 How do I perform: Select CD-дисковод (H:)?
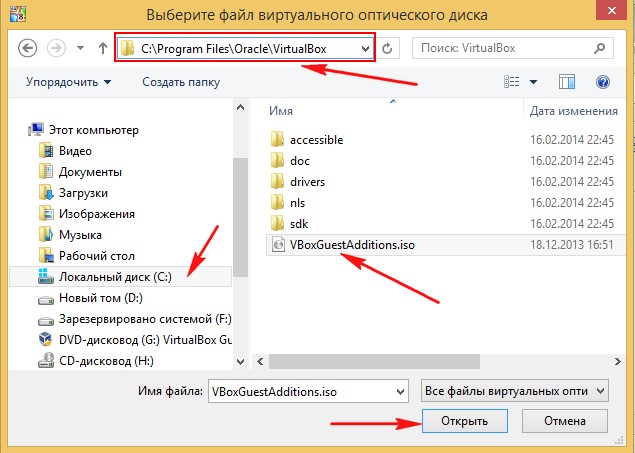pos(96,361)
